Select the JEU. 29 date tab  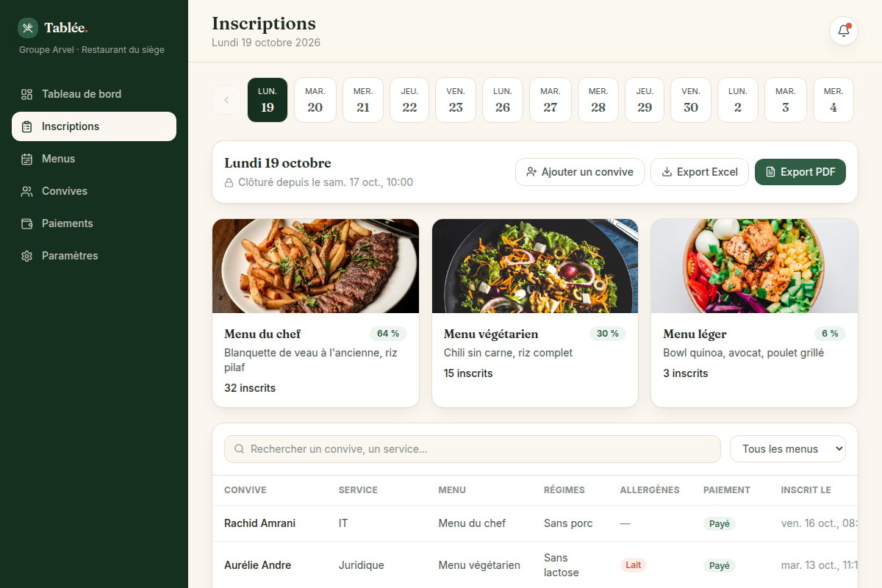click(645, 100)
